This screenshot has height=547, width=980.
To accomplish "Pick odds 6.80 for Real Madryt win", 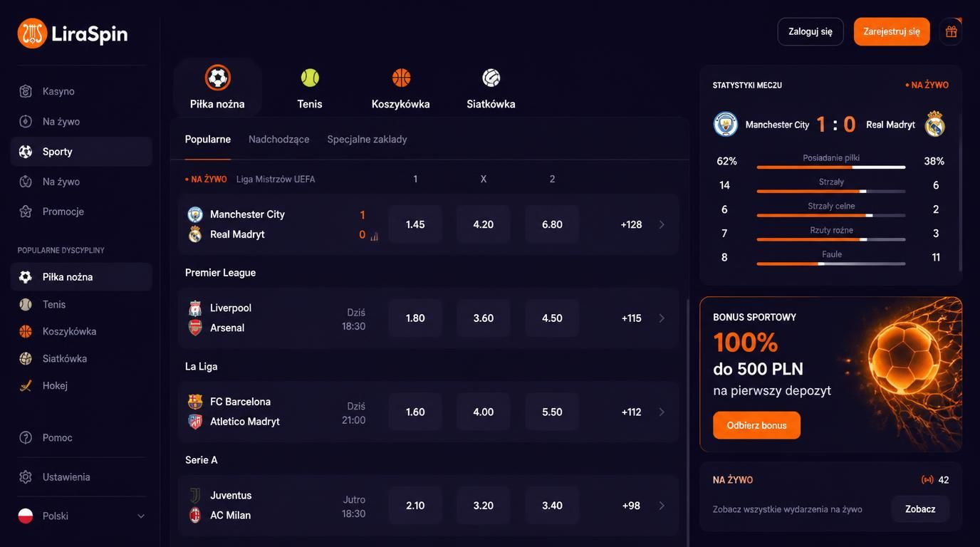I will [552, 224].
